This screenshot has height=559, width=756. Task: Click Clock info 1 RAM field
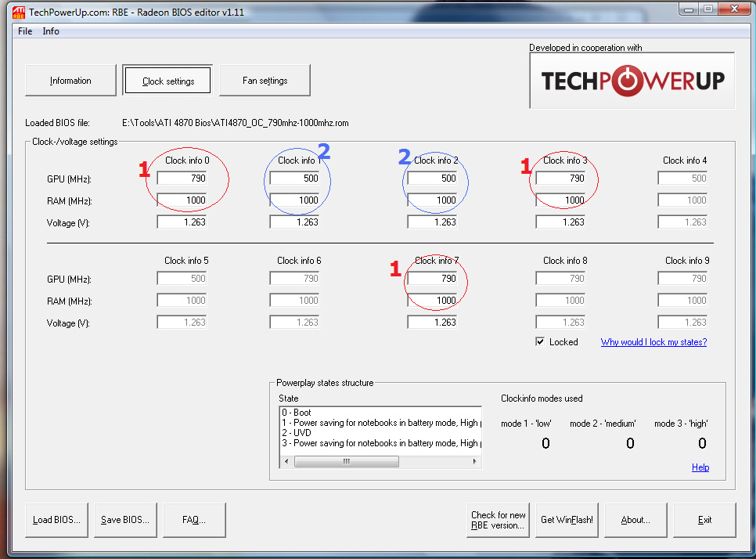click(x=294, y=200)
